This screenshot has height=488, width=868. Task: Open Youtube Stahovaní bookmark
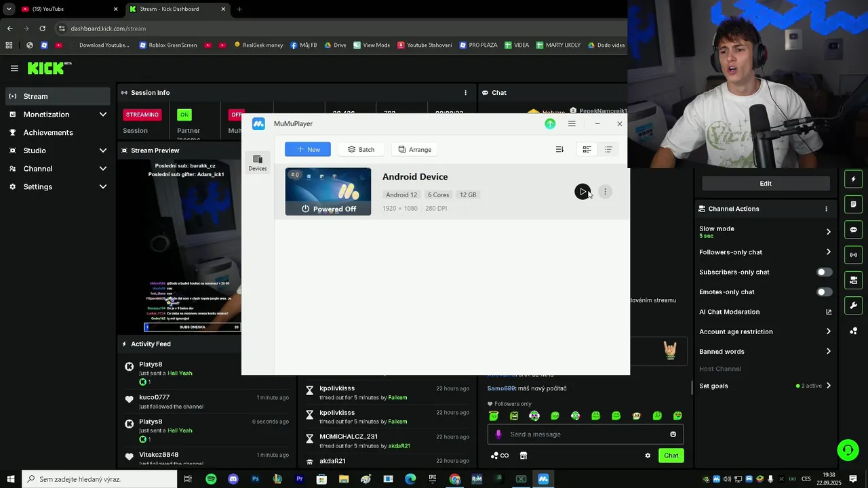[425, 45]
